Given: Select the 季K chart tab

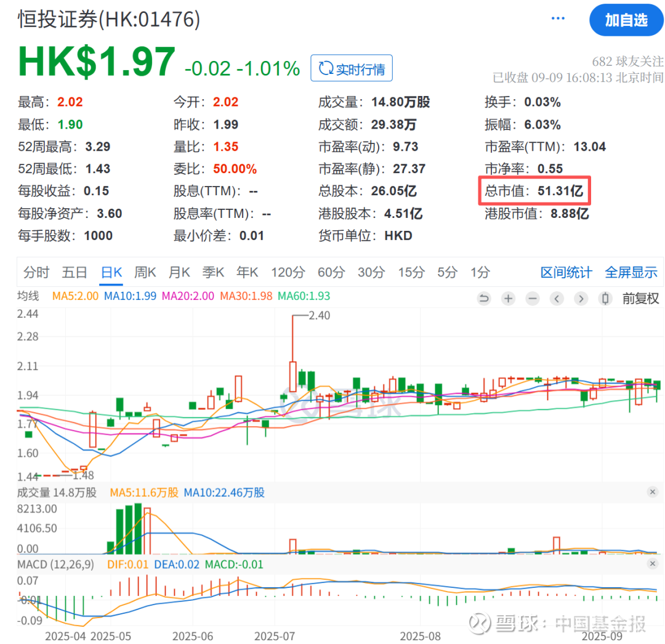Looking at the screenshot, I should coord(213,272).
